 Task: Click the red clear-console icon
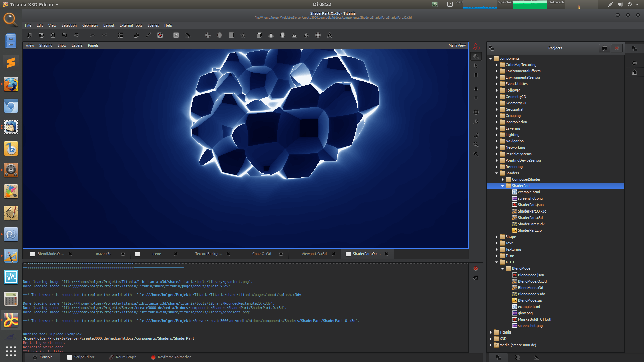point(475,268)
